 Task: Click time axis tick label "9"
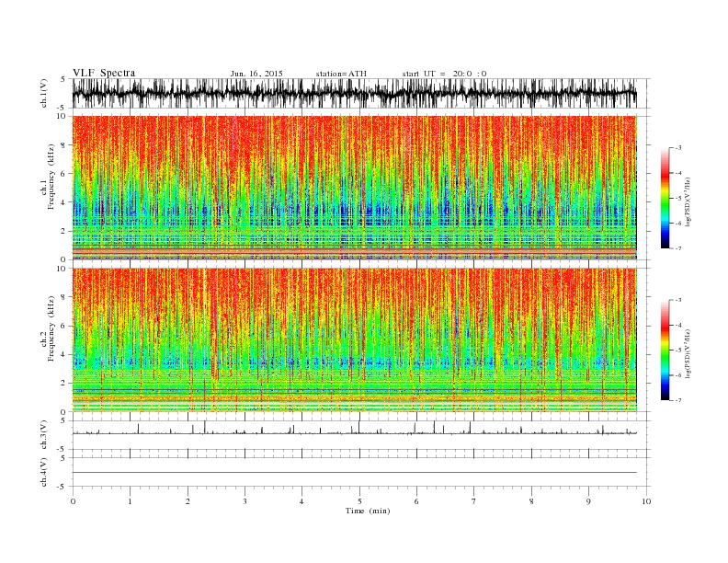point(588,501)
